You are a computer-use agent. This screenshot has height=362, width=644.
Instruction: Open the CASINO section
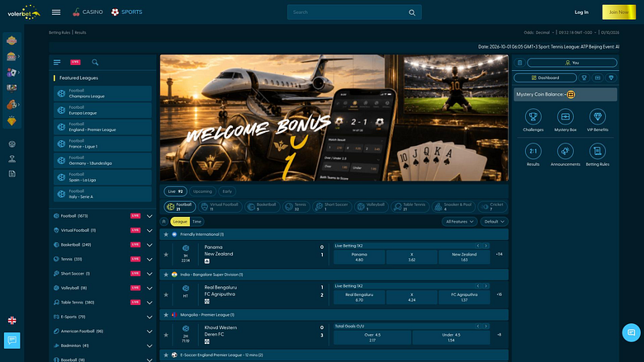88,12
